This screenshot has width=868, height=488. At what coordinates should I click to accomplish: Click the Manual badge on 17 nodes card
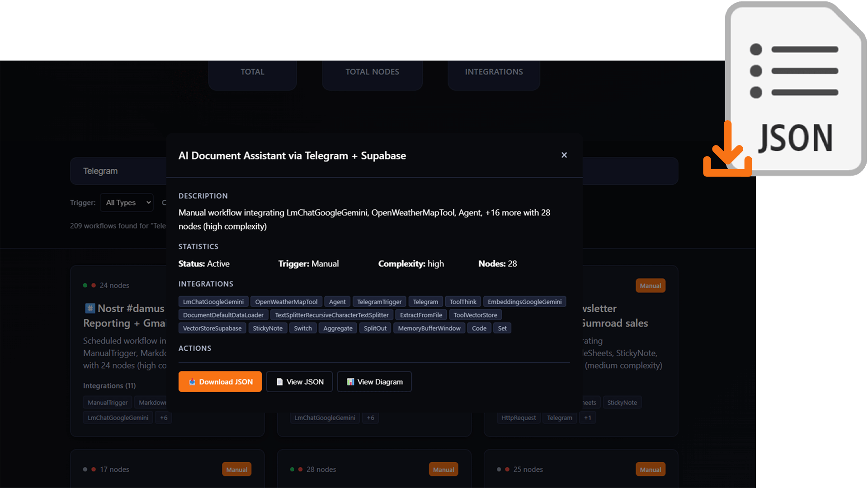[236, 469]
